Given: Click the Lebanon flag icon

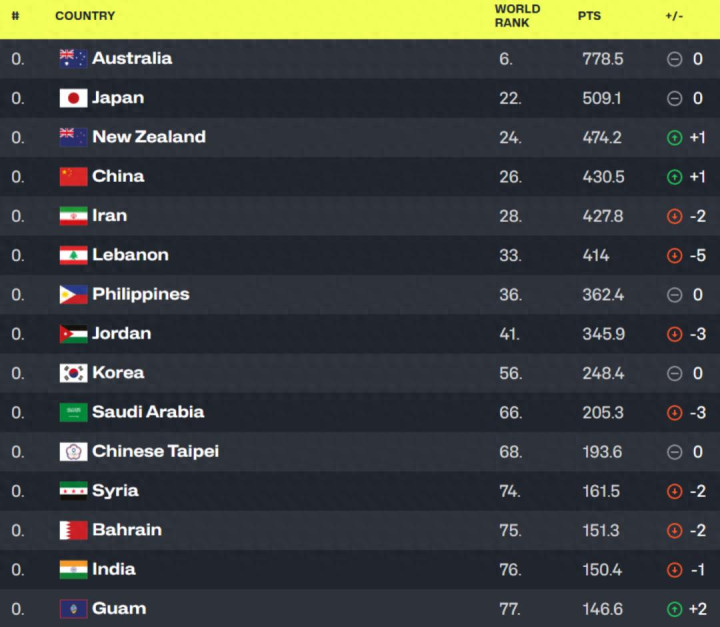Looking at the screenshot, I should pyautogui.click(x=73, y=255).
